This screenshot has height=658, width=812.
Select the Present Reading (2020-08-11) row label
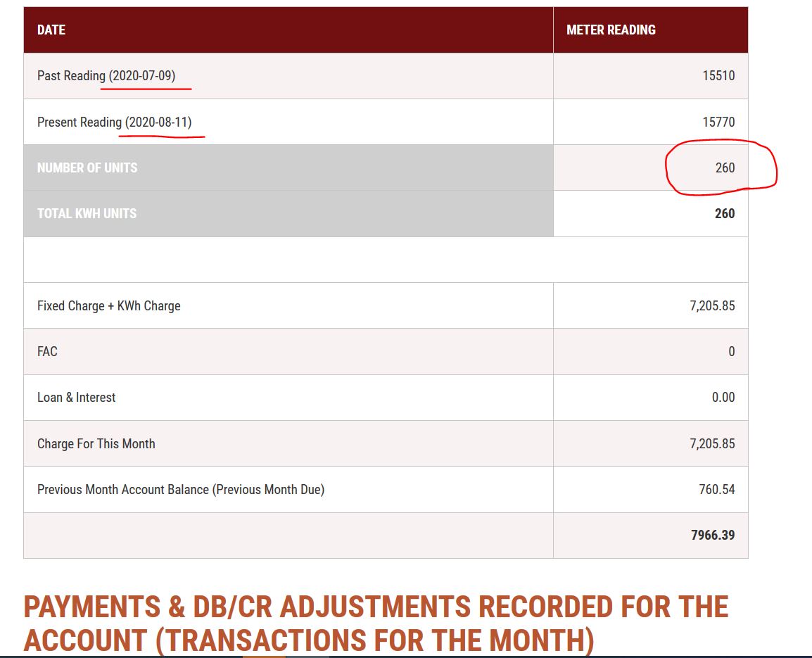(115, 122)
